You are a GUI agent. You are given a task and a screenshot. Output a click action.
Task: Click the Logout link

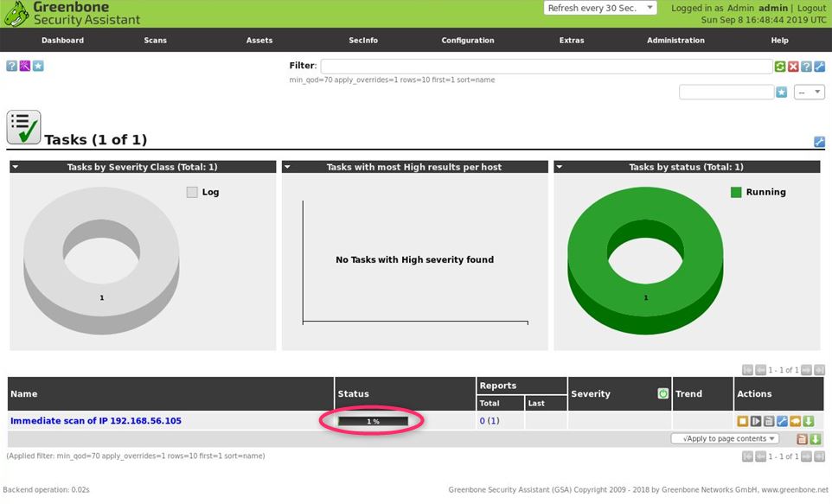coord(811,8)
